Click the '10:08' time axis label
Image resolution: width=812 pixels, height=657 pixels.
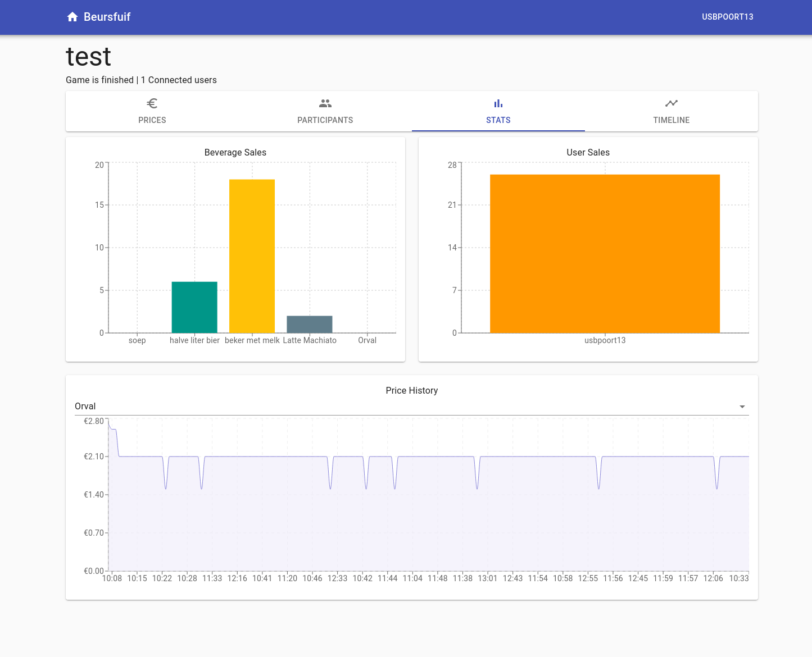pos(112,578)
